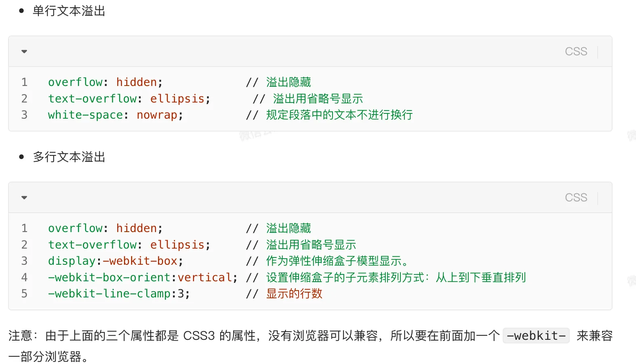Click the white-space: nowrap code line
Screen dimensions: 636x364
[230, 115]
